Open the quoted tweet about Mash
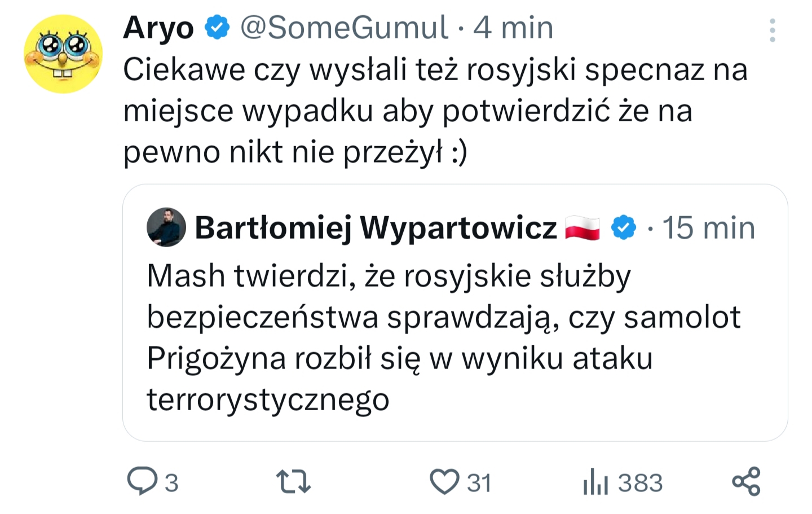This screenshot has width=812, height=514. [x=455, y=313]
